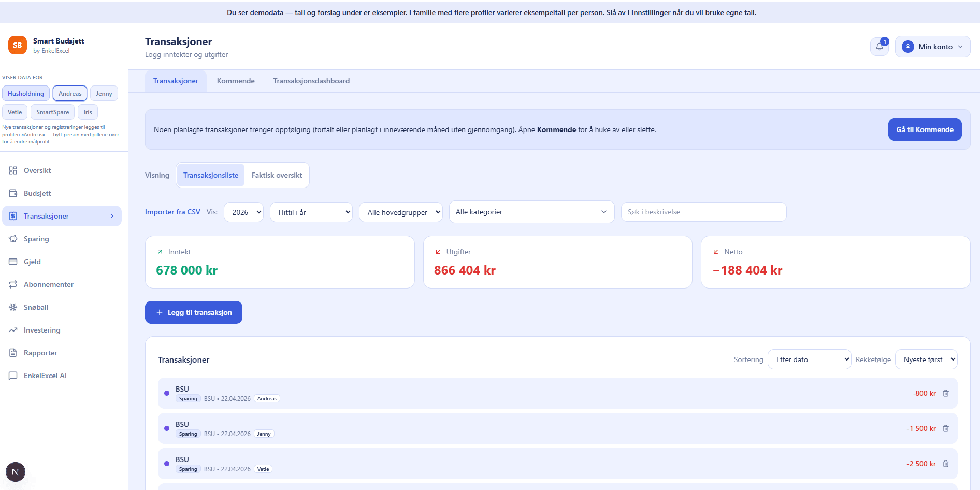Click the Abonnementer repeat icon
The width and height of the screenshot is (980, 490).
point(13,284)
